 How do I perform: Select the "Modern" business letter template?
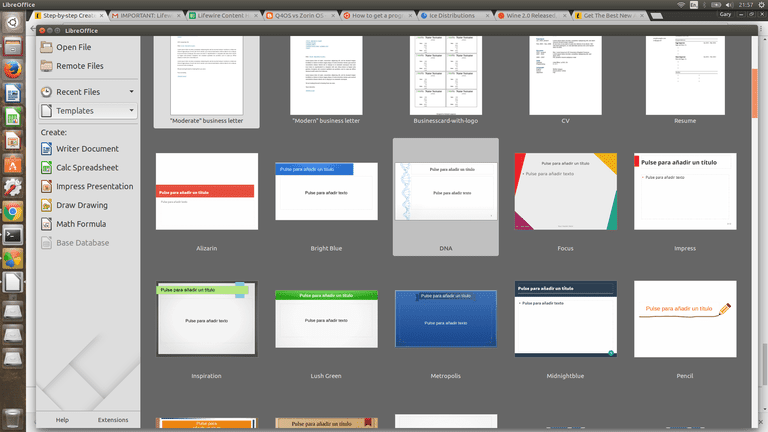click(x=326, y=81)
